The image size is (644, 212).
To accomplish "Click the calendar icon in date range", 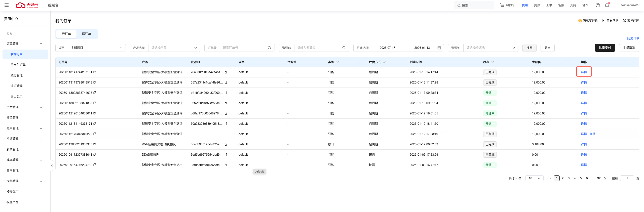I will pos(439,48).
